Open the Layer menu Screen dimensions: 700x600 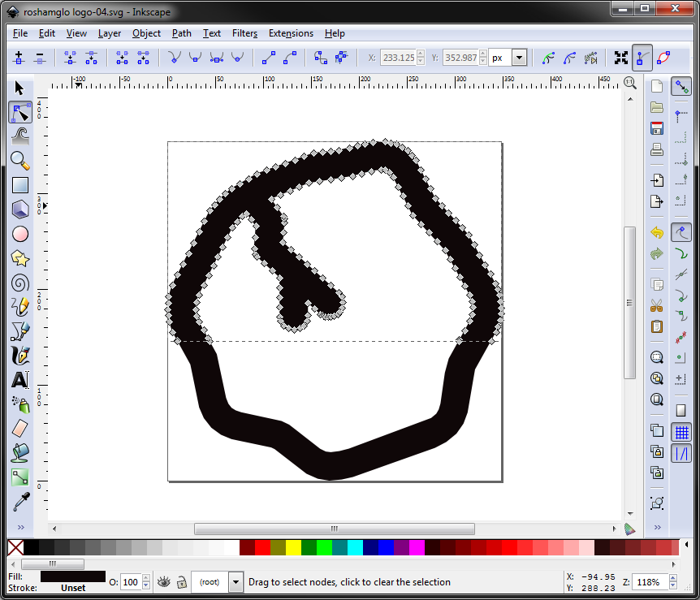pyautogui.click(x=110, y=33)
